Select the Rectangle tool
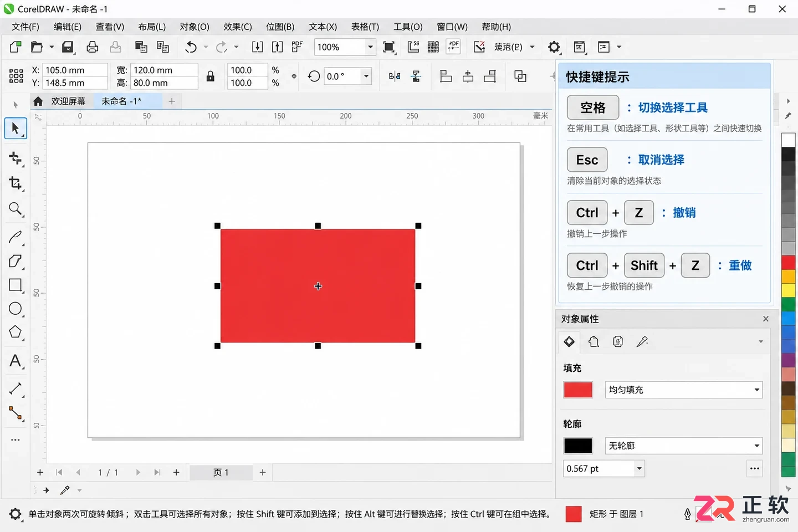Viewport: 798px width, 532px height. tap(16, 285)
